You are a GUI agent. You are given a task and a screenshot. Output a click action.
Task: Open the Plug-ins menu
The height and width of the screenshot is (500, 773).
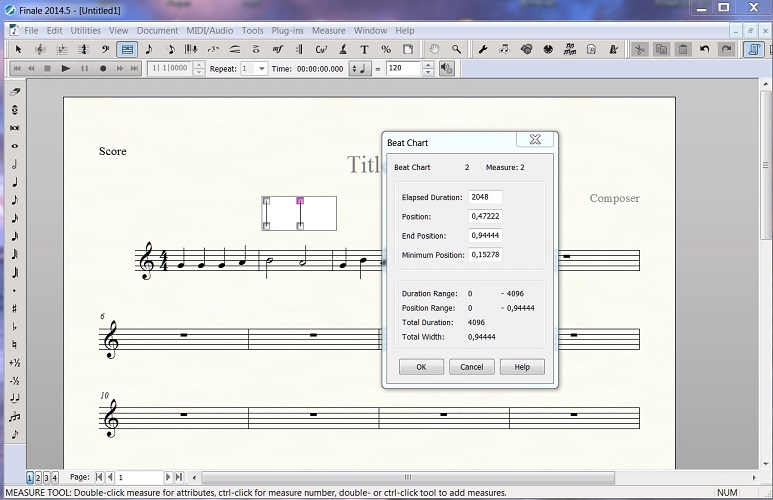point(288,30)
